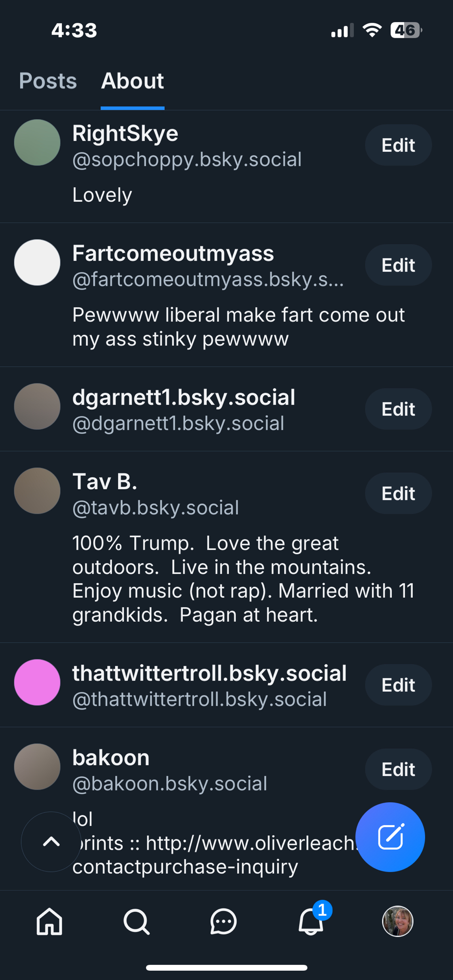Open your profile avatar in the bottom bar

398,922
